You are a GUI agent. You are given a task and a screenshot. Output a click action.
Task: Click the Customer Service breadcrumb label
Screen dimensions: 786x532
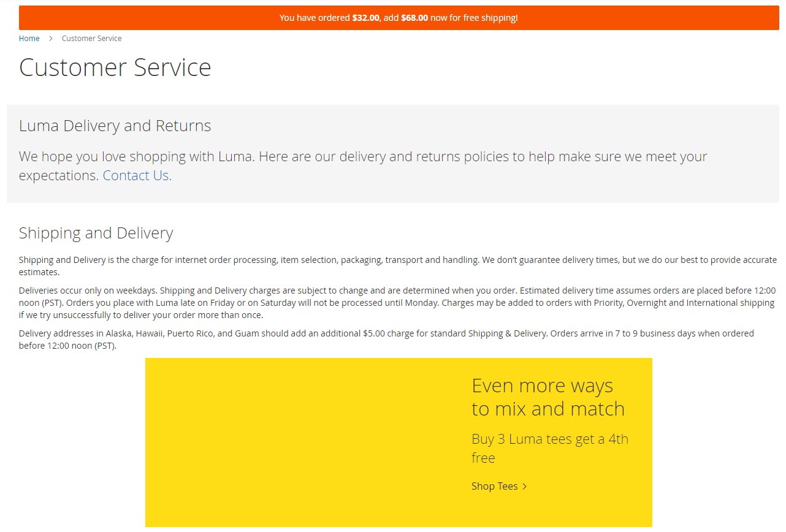pos(91,39)
